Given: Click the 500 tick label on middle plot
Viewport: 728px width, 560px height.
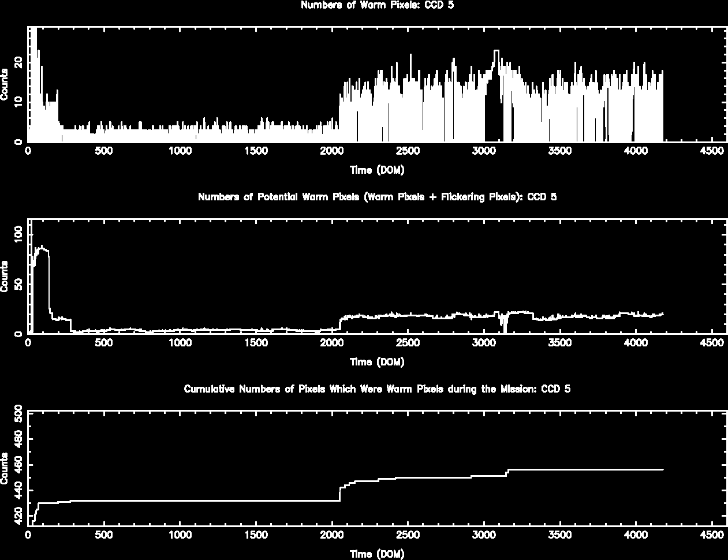Looking at the screenshot, I should (104, 343).
